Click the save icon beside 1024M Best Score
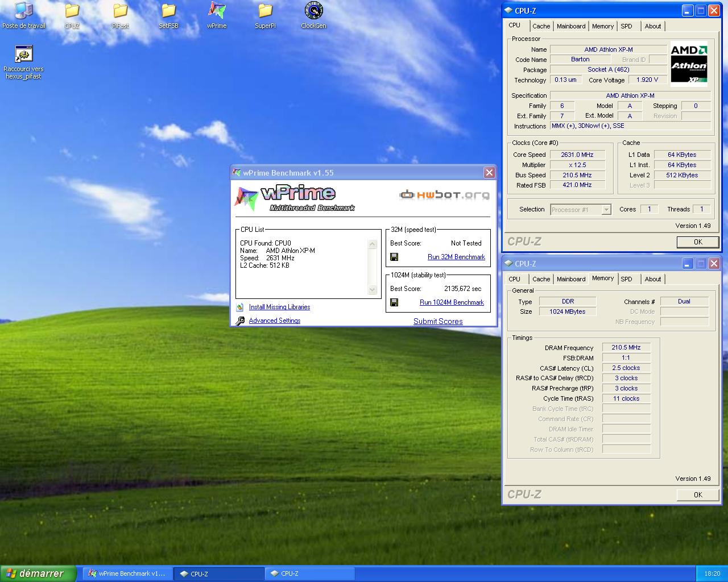 394,302
